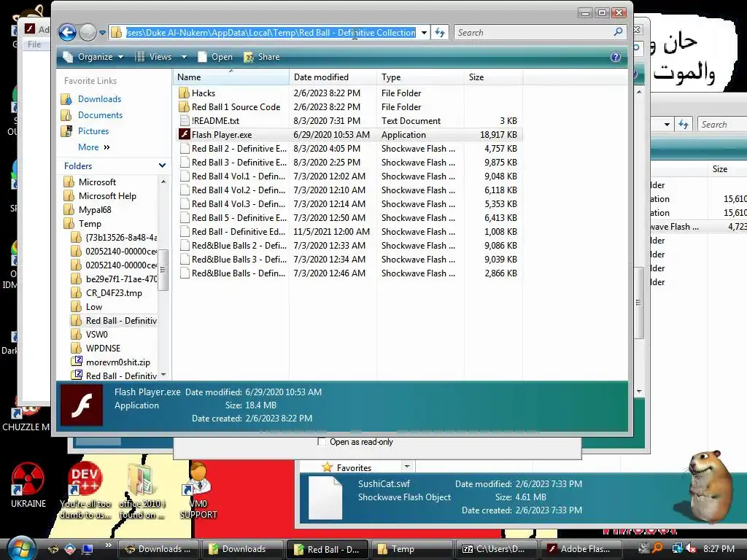Open the VM0 SUPPORT desktop shortcut
This screenshot has height=560, width=747.
[x=198, y=489]
